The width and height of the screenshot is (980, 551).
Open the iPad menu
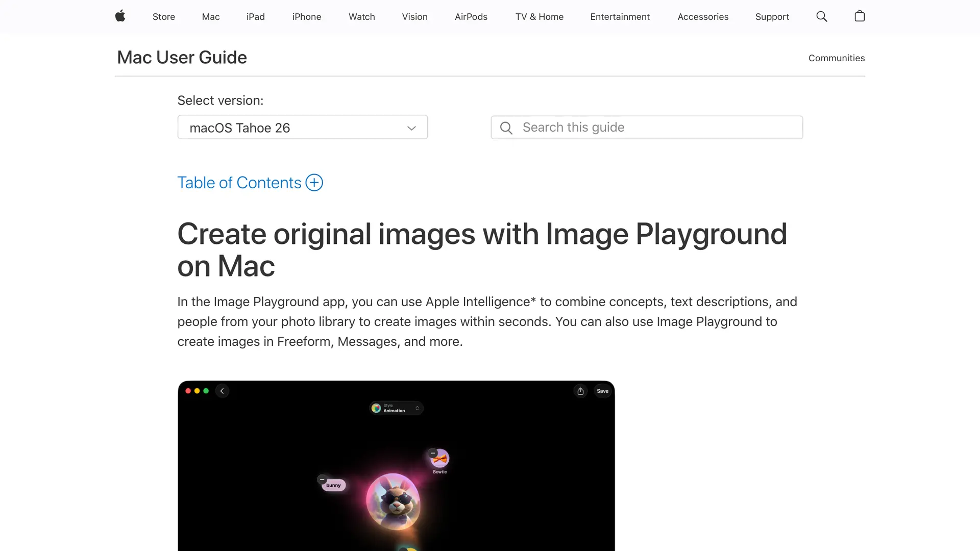[256, 17]
